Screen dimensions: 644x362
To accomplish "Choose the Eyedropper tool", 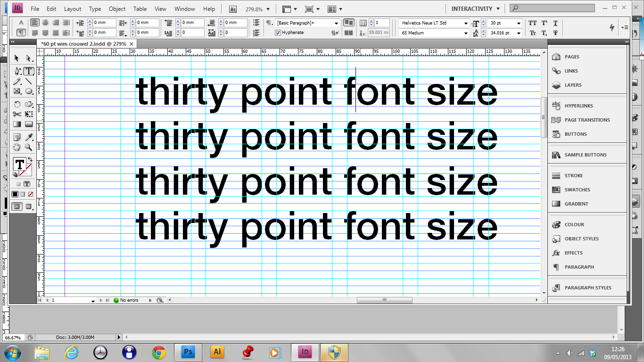I will click(29, 137).
